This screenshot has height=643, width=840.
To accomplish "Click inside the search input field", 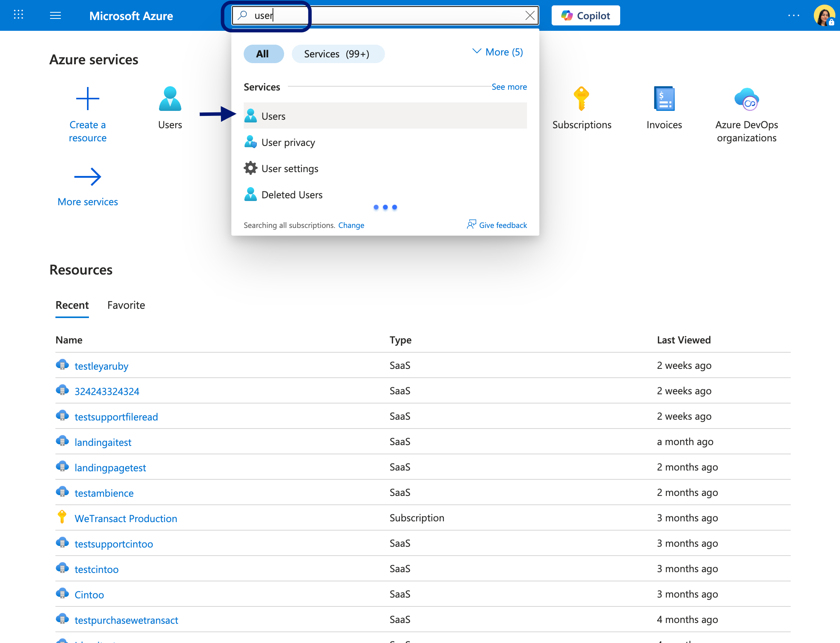I will [385, 15].
